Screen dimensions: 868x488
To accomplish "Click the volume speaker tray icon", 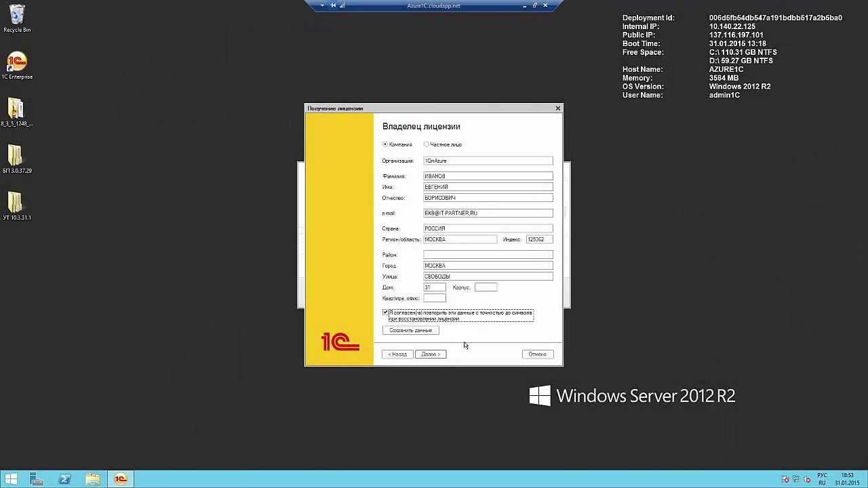I will [807, 479].
